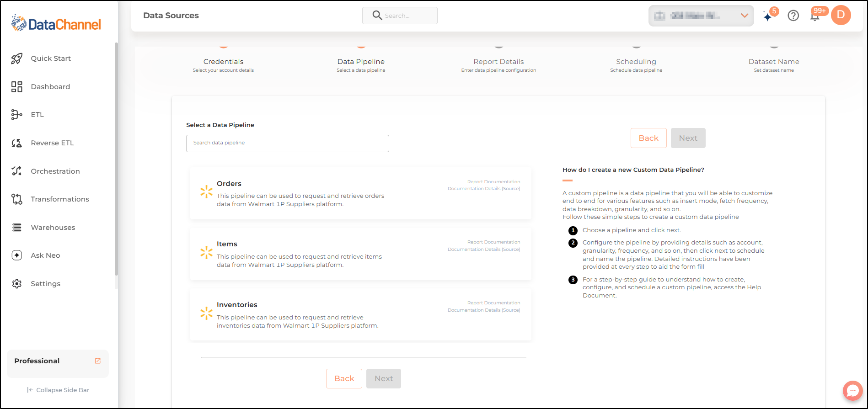868x409 pixels.
Task: Click the ETL pipeline icon
Action: click(17, 115)
